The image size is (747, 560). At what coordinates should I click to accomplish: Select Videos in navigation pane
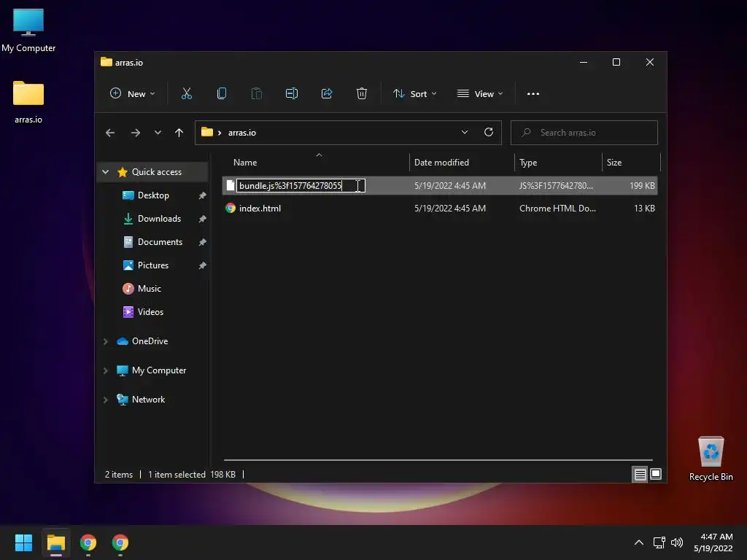tap(150, 312)
